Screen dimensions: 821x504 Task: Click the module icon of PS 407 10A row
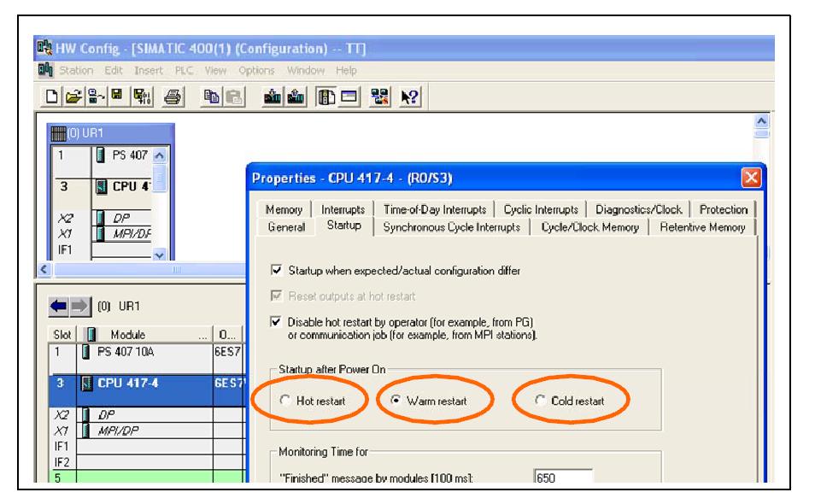pos(86,352)
